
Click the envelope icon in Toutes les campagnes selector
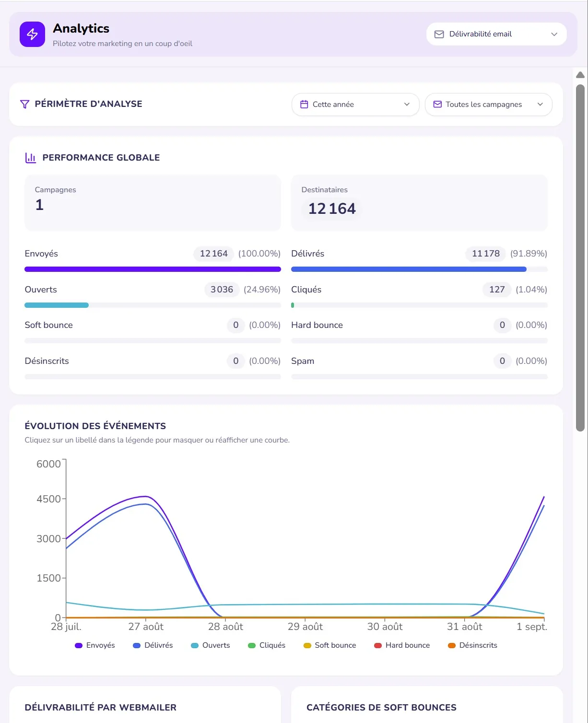coord(437,105)
